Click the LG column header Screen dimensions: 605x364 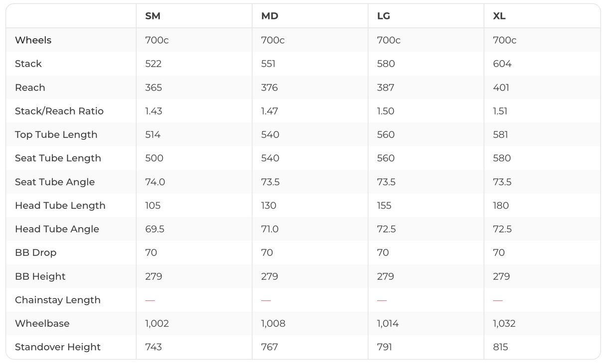[x=383, y=16]
